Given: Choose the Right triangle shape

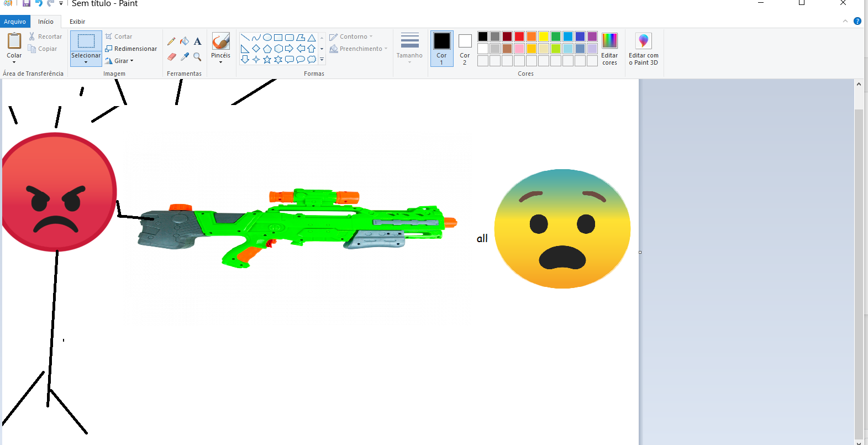Looking at the screenshot, I should point(245,49).
